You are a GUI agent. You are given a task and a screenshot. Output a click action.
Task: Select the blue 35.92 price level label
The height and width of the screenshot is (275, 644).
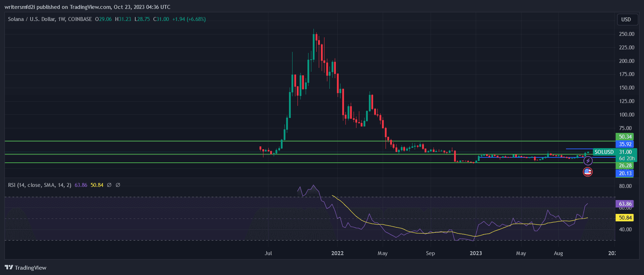click(x=625, y=144)
